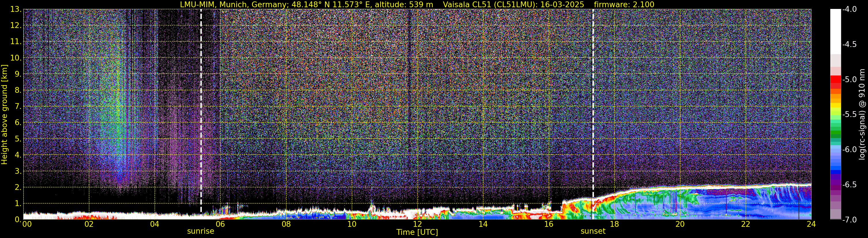
Task: Click the 'log(rc-signal) @ 910 nm' colorbar label
Action: [x=862, y=114]
